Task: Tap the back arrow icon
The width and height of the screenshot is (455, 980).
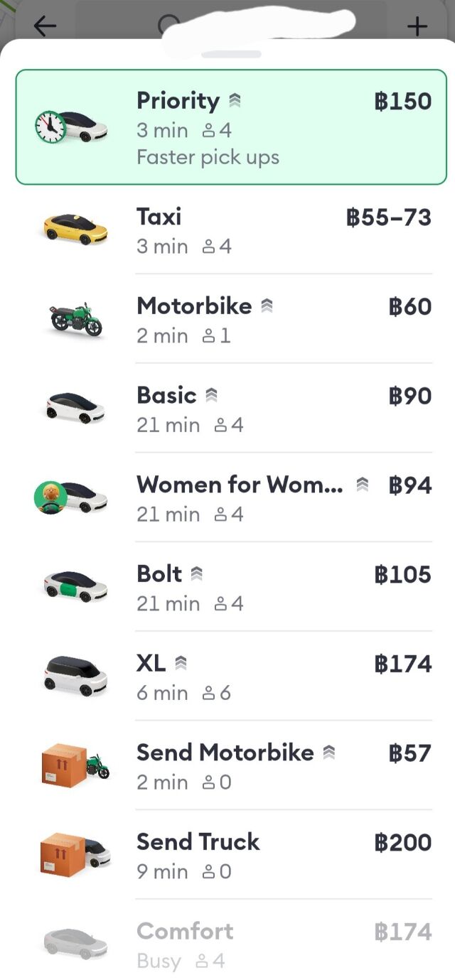Action: pyautogui.click(x=45, y=26)
